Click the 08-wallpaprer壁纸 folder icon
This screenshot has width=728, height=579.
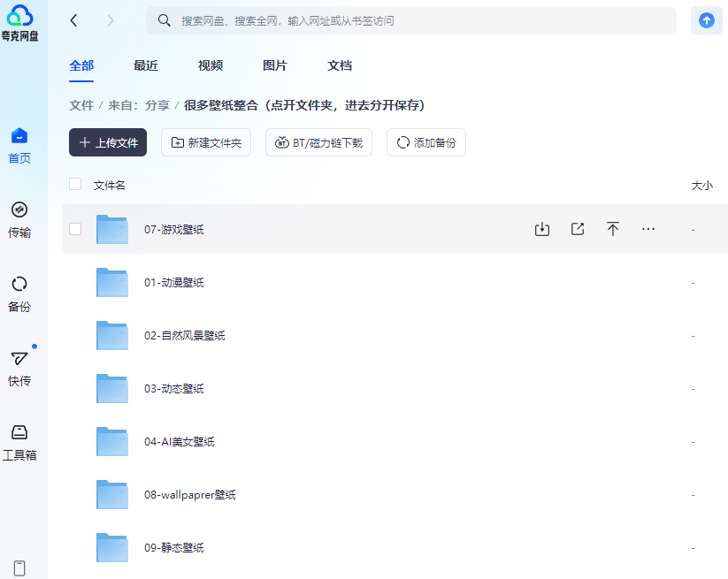(112, 494)
